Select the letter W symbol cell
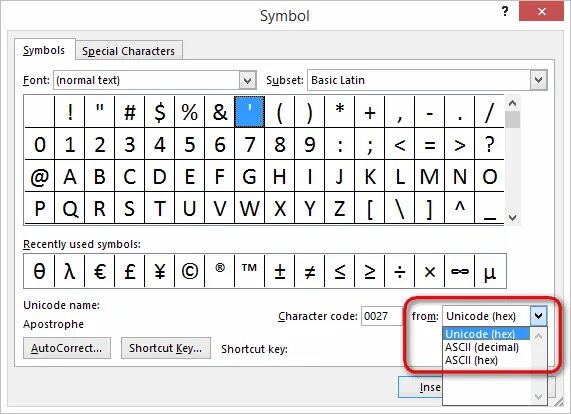Screen dimensions: 571x414 click(250, 208)
